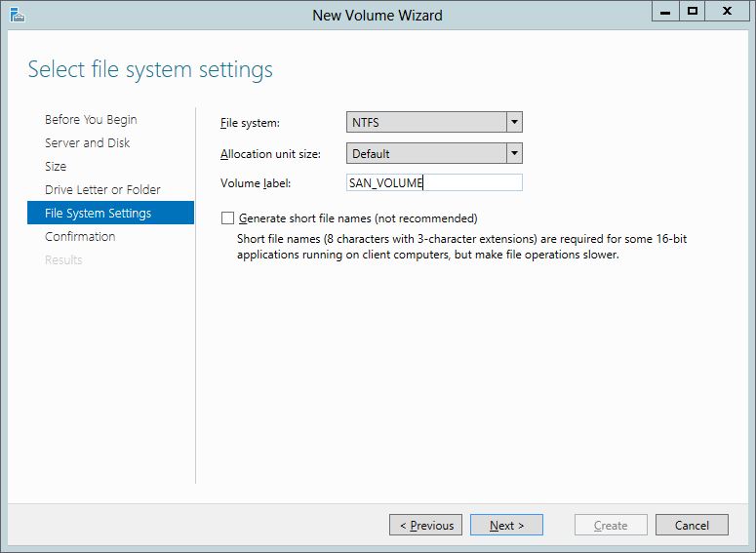The width and height of the screenshot is (756, 553).
Task: Click the Volume label text field
Action: tap(434, 182)
